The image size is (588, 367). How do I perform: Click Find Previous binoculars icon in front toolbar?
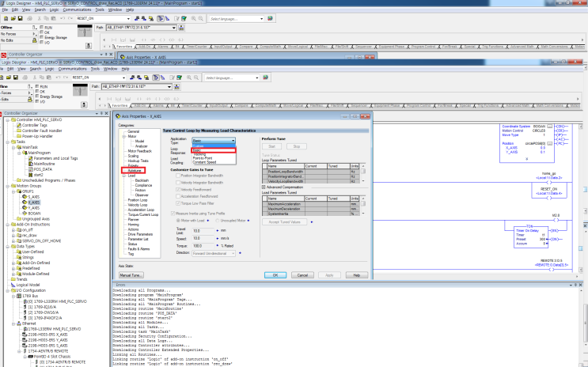(132, 78)
